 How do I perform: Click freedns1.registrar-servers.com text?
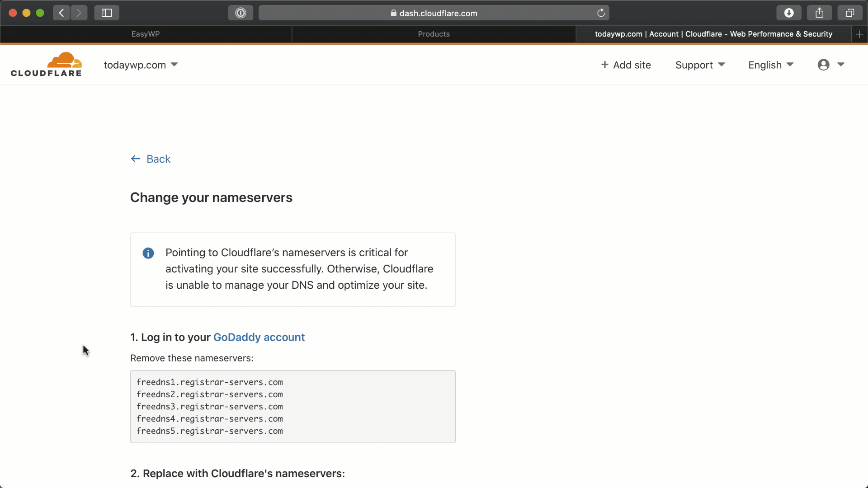tap(210, 382)
